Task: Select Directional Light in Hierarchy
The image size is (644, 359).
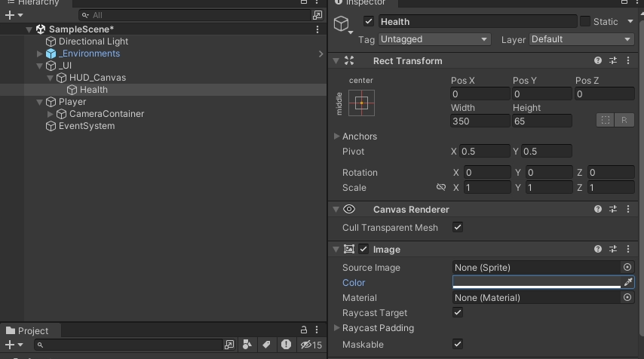Action: (94, 41)
